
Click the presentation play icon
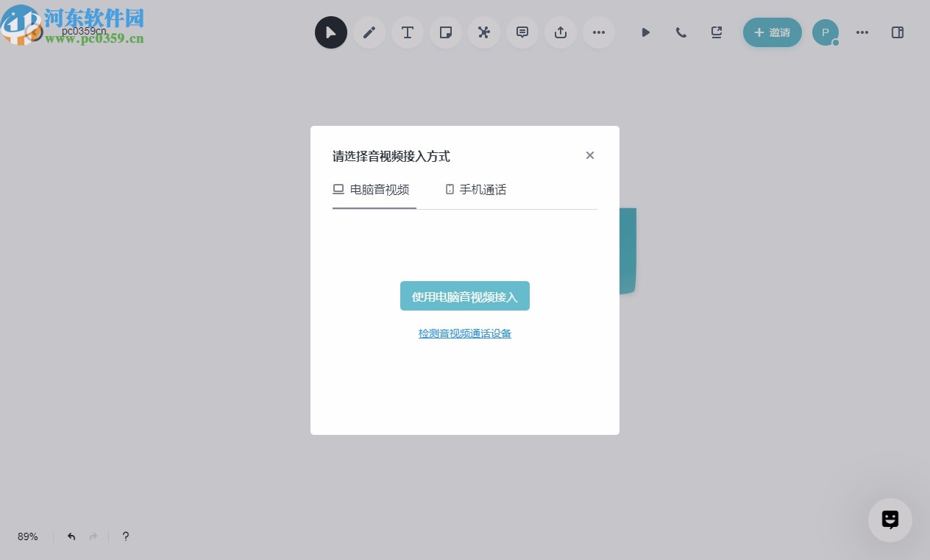[646, 32]
